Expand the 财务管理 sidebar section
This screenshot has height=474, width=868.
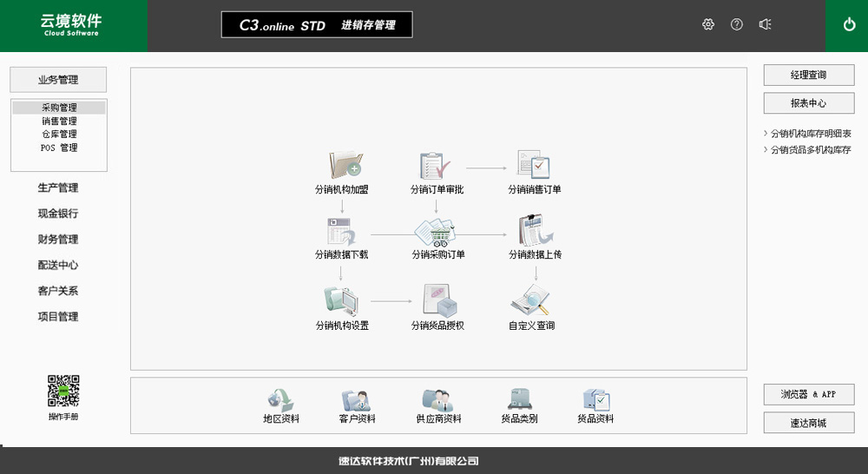click(x=58, y=240)
